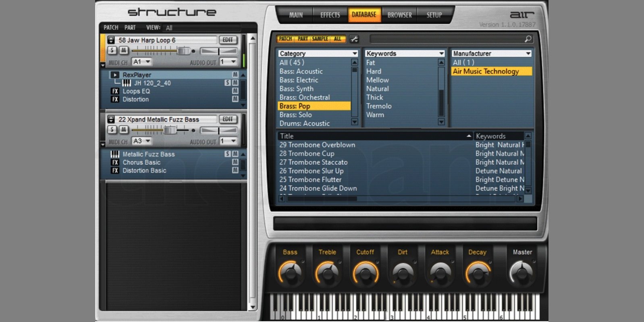Click the Bass knob
The width and height of the screenshot is (644, 322).
tap(290, 273)
